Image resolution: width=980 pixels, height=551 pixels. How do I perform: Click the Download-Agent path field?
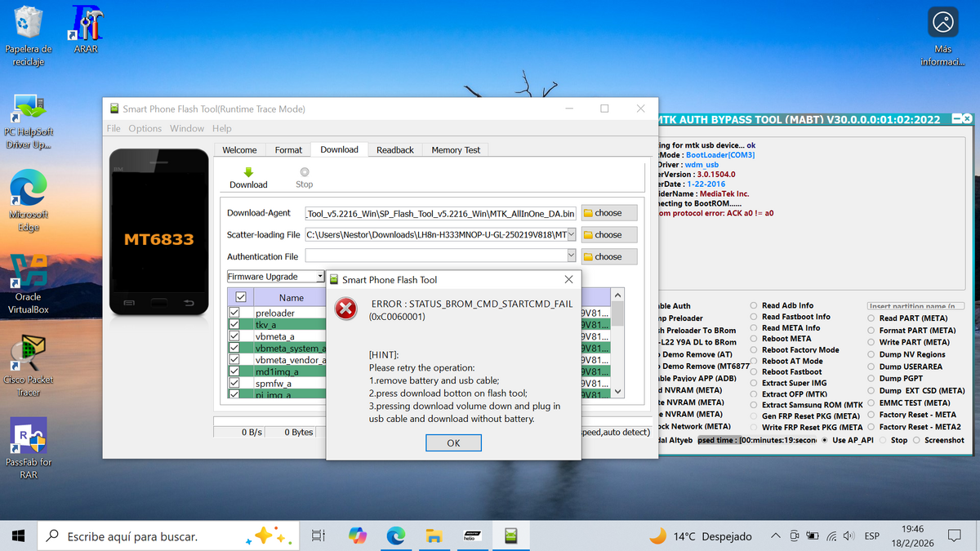tap(441, 213)
